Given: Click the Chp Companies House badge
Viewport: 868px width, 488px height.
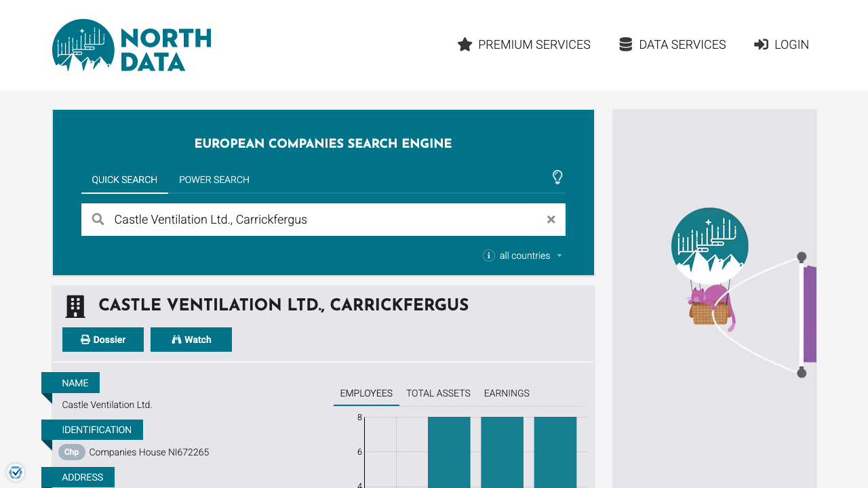Looking at the screenshot, I should click(x=71, y=452).
